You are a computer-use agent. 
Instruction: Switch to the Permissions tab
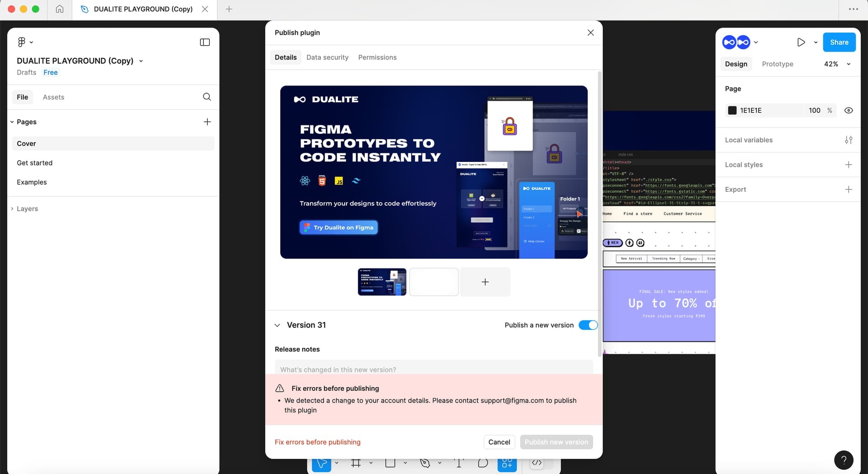[377, 57]
